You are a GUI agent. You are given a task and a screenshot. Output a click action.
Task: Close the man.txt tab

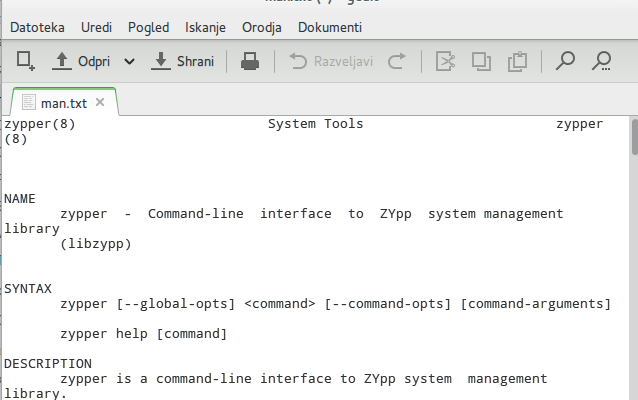100,102
